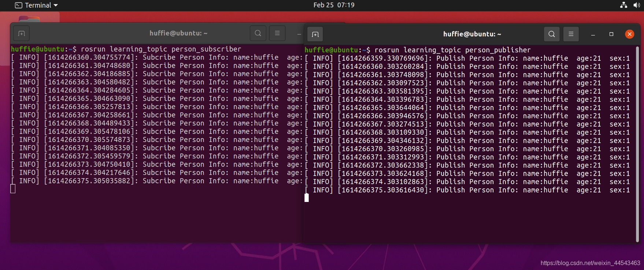Click subscriber log line 1614266369.305478106
Screen dimensions: 644x270
(157, 131)
